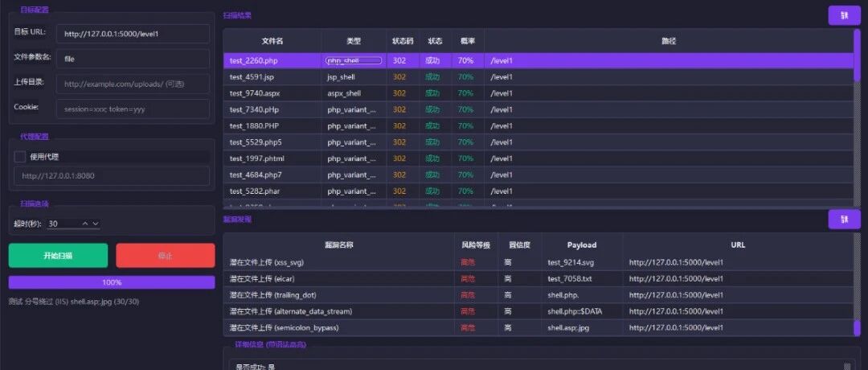This screenshot has height=370, width=868.
Task: Select the test_5529.php5 file name
Action: pyautogui.click(x=256, y=142)
